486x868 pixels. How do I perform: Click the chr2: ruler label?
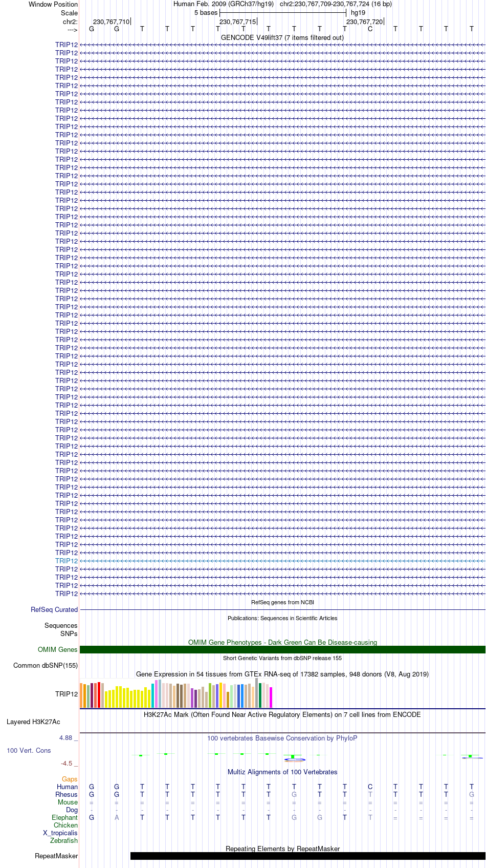(70, 22)
